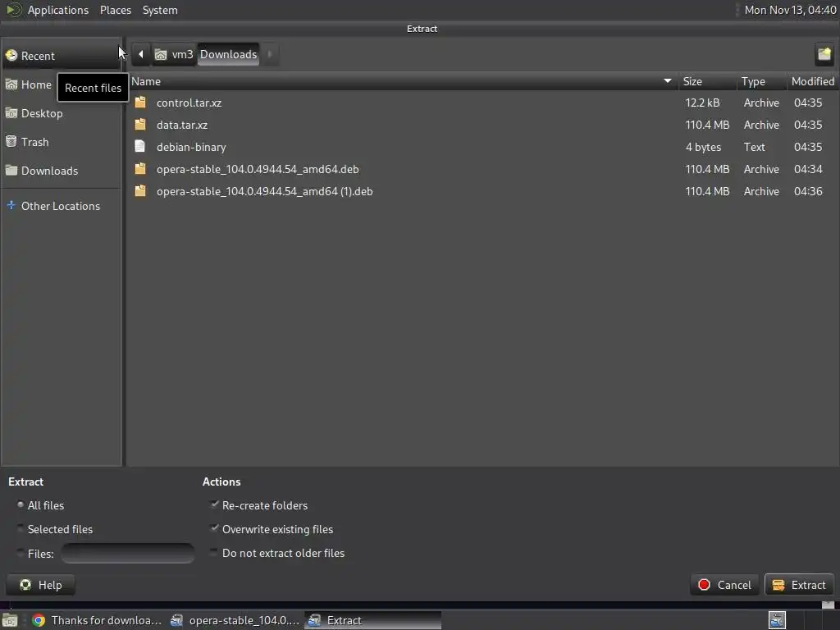Click the archive icon of data.tar.xz

click(140, 125)
